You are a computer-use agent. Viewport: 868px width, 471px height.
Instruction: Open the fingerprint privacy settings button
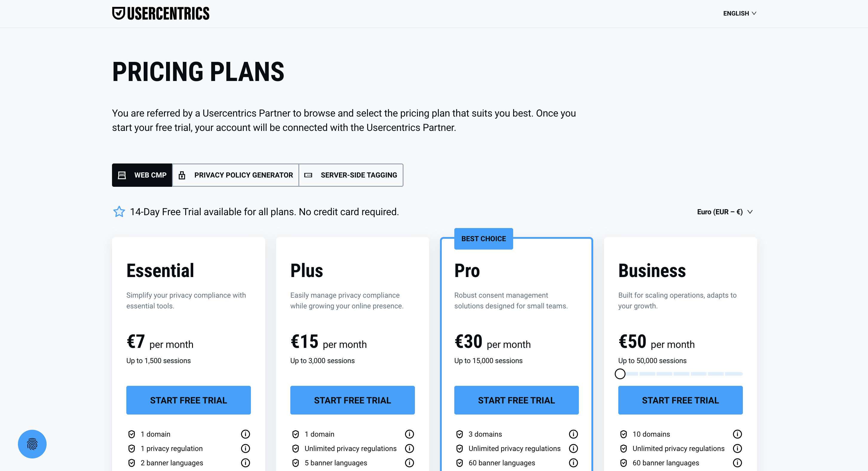(32, 444)
